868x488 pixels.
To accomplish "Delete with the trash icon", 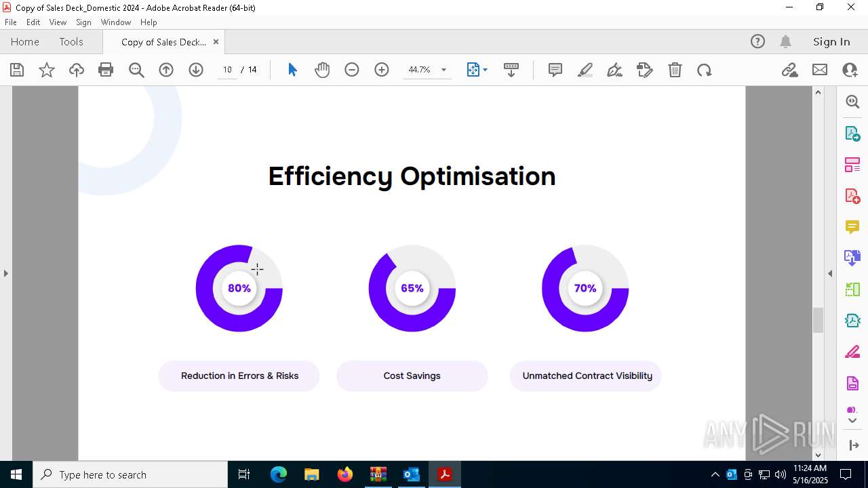I will (x=675, y=70).
